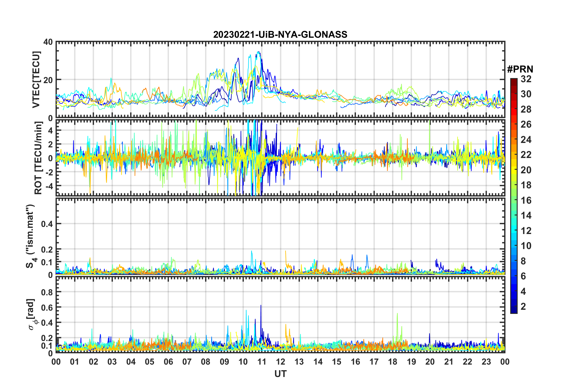This screenshot has width=561, height=392.
Task: Click x-axis hour label "04"
Action: click(x=131, y=362)
